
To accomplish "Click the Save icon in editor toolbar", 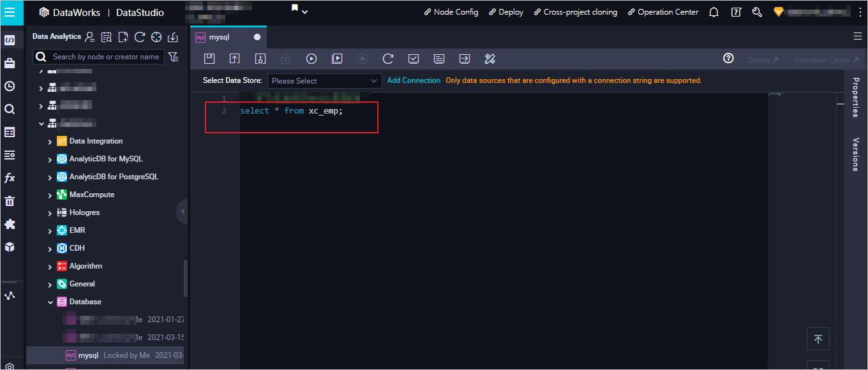I will [x=209, y=59].
